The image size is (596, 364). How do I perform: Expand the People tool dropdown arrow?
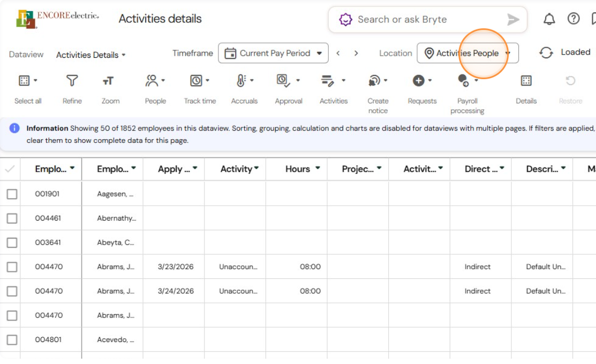(163, 80)
